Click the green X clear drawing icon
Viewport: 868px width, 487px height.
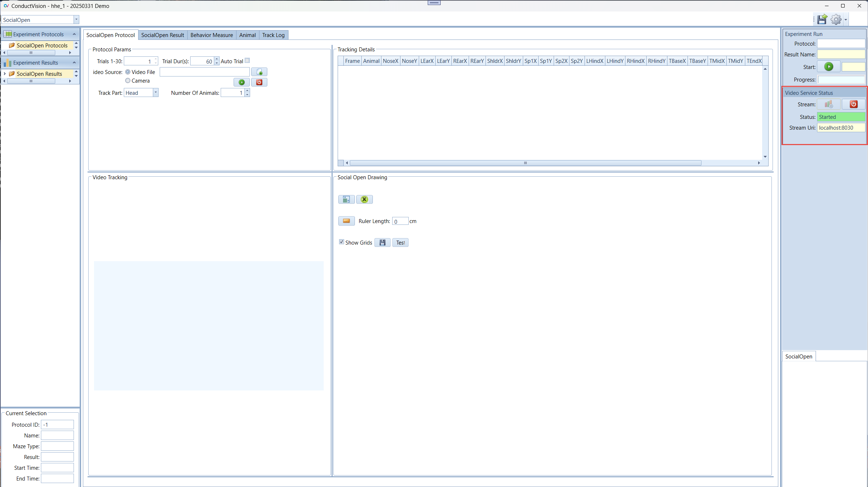point(364,199)
